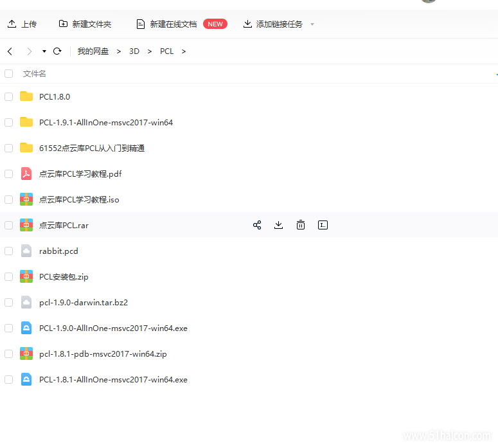Click PCL in the breadcrumb path
Viewport: 498px width, 448px height.
tap(166, 51)
